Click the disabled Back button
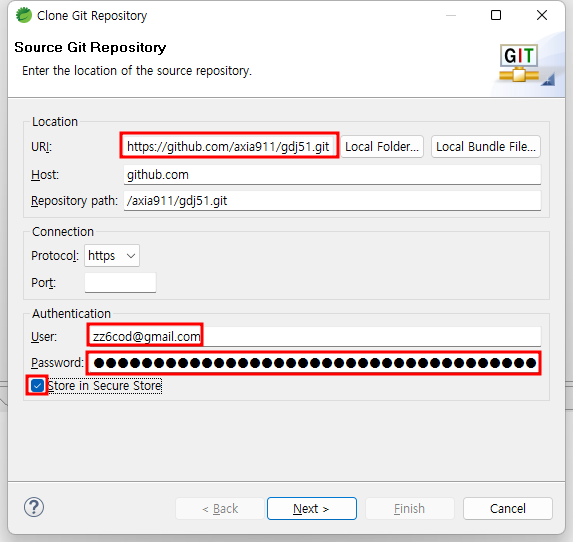Screen dimensions: 573x542 click(x=220, y=508)
